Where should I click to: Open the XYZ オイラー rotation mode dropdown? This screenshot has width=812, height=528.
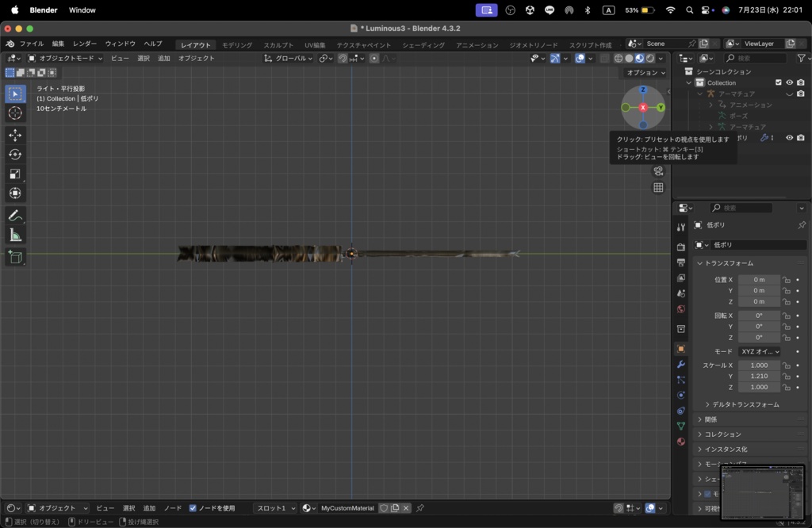[759, 351]
